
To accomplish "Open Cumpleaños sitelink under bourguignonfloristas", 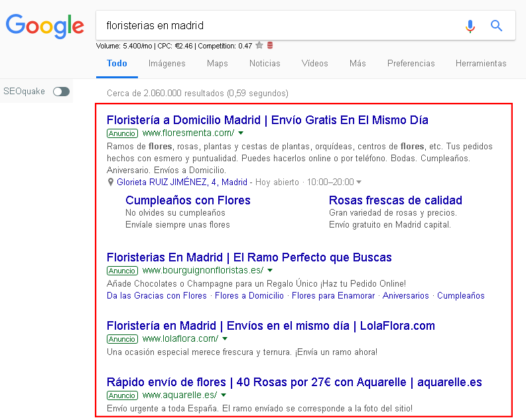I will 460,295.
